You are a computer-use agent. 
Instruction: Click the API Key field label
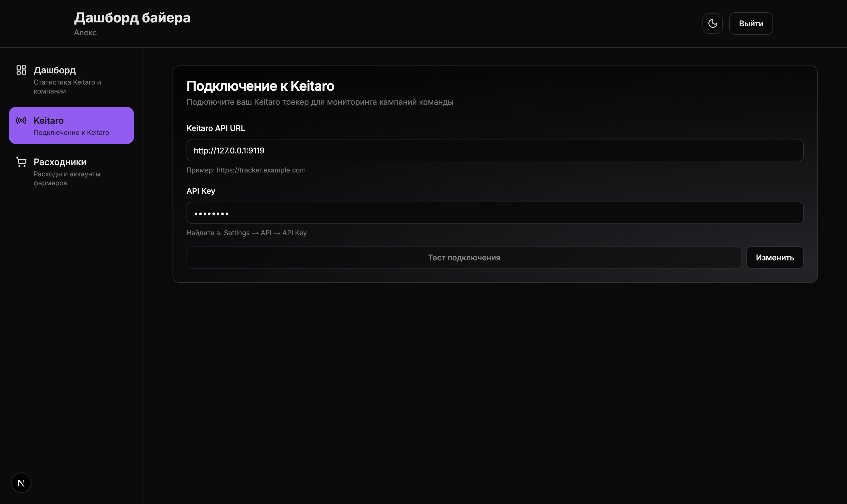click(201, 191)
